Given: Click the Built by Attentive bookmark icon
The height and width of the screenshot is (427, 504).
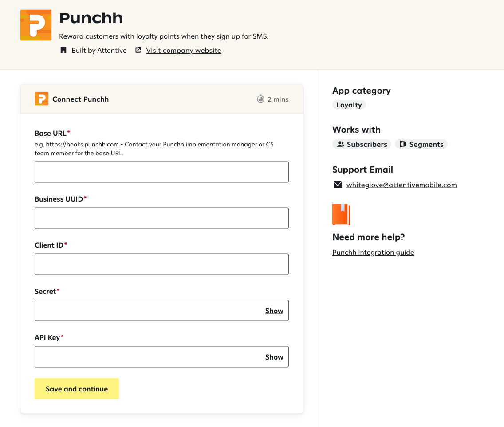Looking at the screenshot, I should pos(63,50).
